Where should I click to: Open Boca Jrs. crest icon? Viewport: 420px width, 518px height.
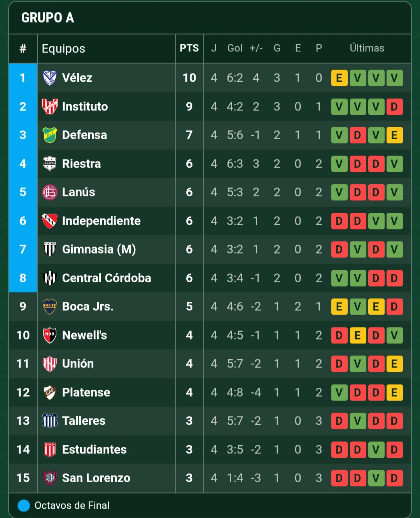(50, 306)
